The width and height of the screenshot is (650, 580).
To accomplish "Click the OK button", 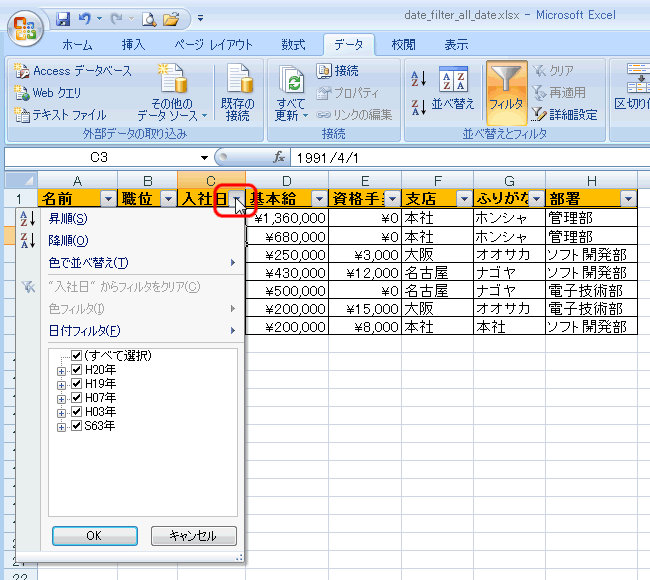I will [x=95, y=536].
